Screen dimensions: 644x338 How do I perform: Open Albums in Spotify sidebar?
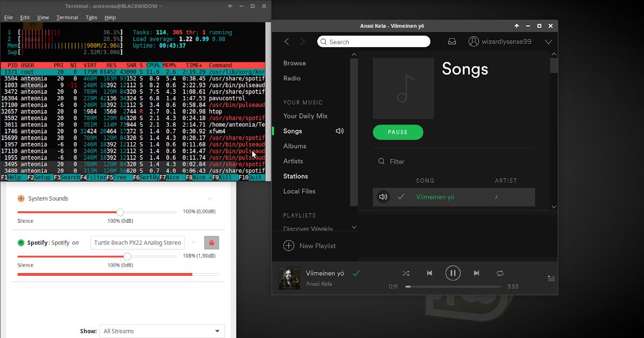295,146
